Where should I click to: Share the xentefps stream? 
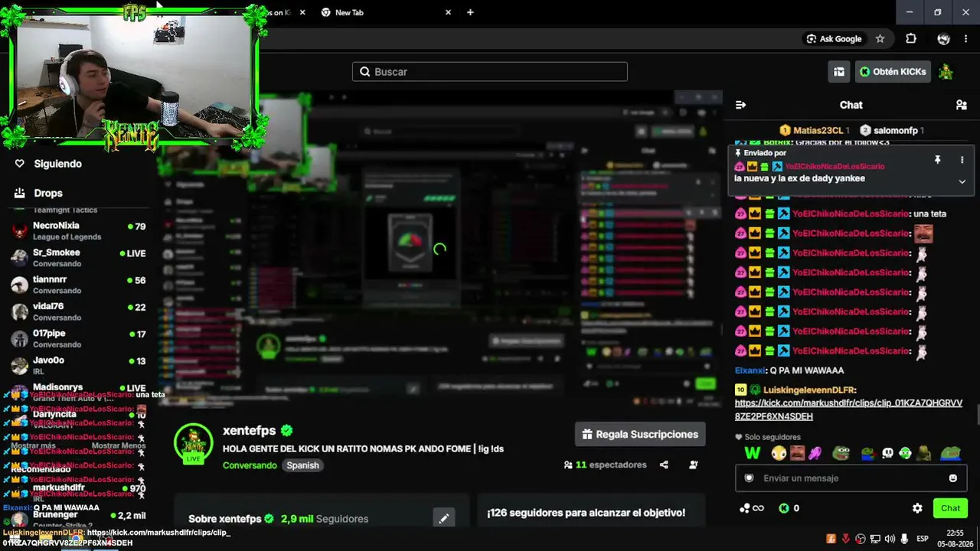[664, 465]
